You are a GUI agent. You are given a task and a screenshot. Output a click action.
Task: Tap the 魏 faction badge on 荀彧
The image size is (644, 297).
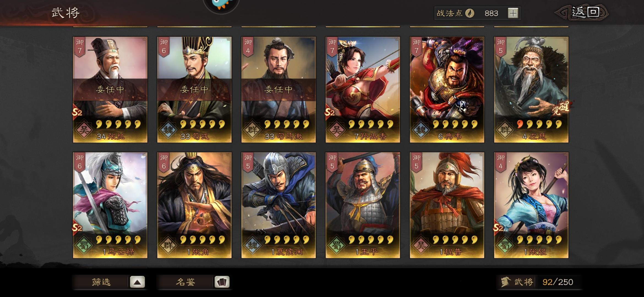[x=168, y=130]
